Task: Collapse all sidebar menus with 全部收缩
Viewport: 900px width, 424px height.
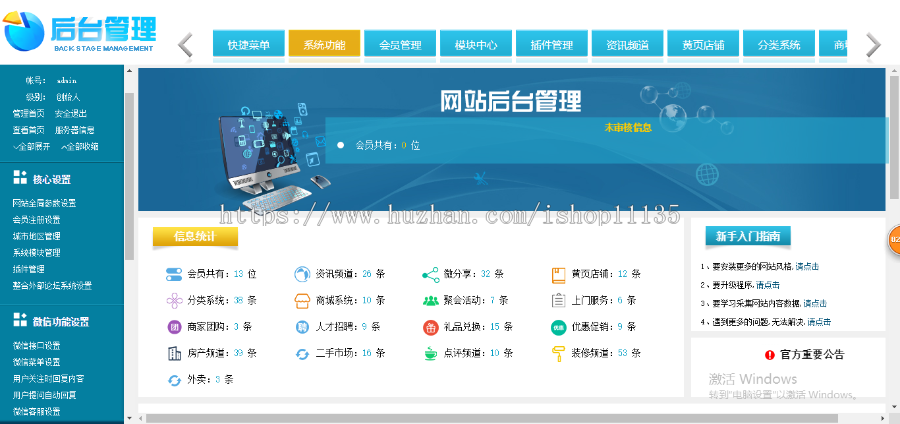Action: (79, 146)
